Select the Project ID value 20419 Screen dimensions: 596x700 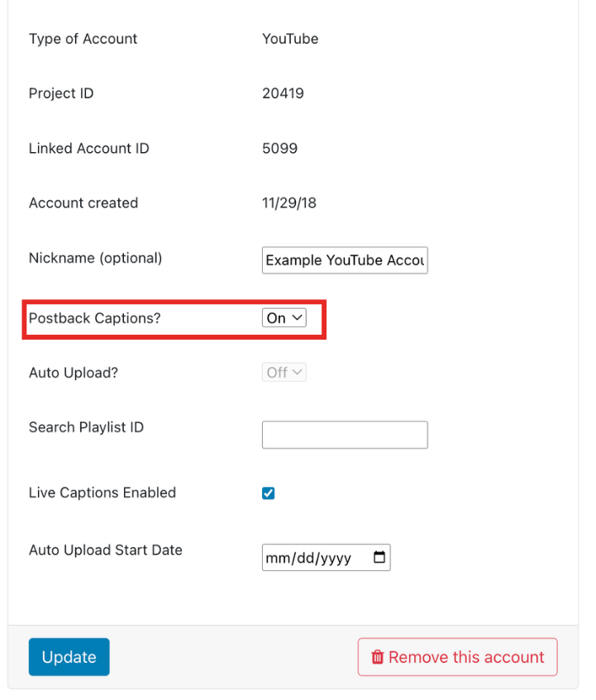[x=283, y=93]
